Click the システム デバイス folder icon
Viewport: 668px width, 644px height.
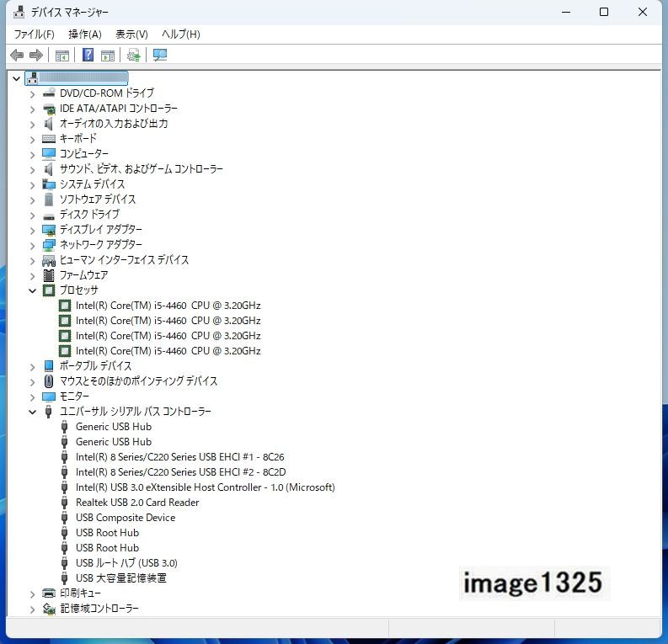coord(49,184)
